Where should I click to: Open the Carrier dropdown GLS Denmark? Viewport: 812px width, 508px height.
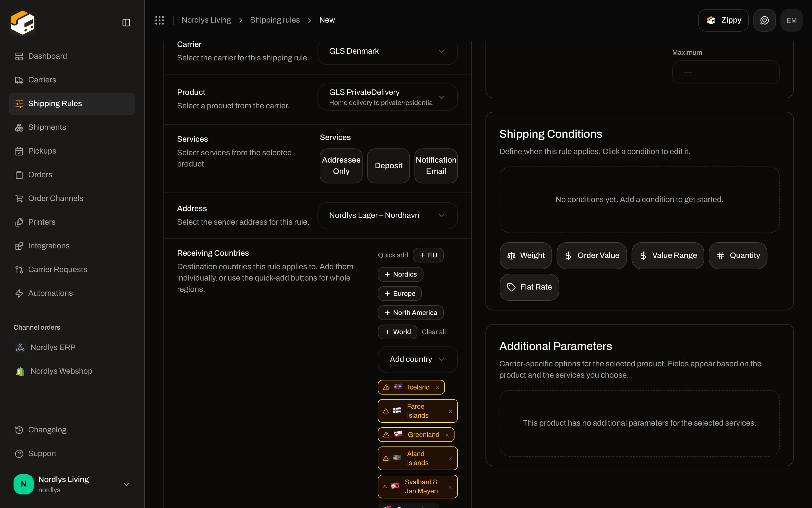[388, 51]
